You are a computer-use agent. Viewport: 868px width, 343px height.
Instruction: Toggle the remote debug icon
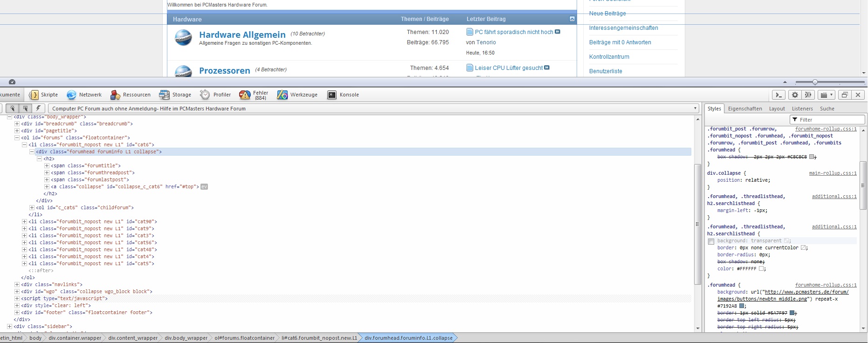click(808, 95)
